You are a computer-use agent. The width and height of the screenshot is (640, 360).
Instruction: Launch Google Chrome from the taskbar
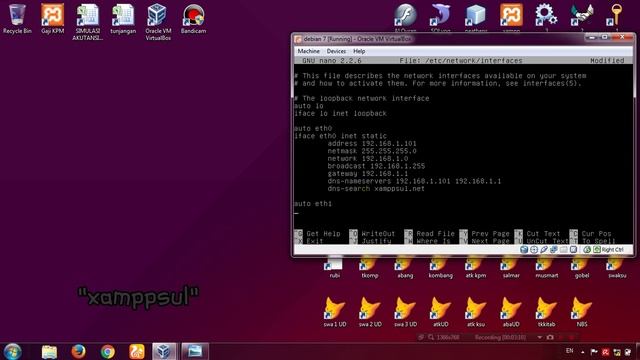[108, 351]
